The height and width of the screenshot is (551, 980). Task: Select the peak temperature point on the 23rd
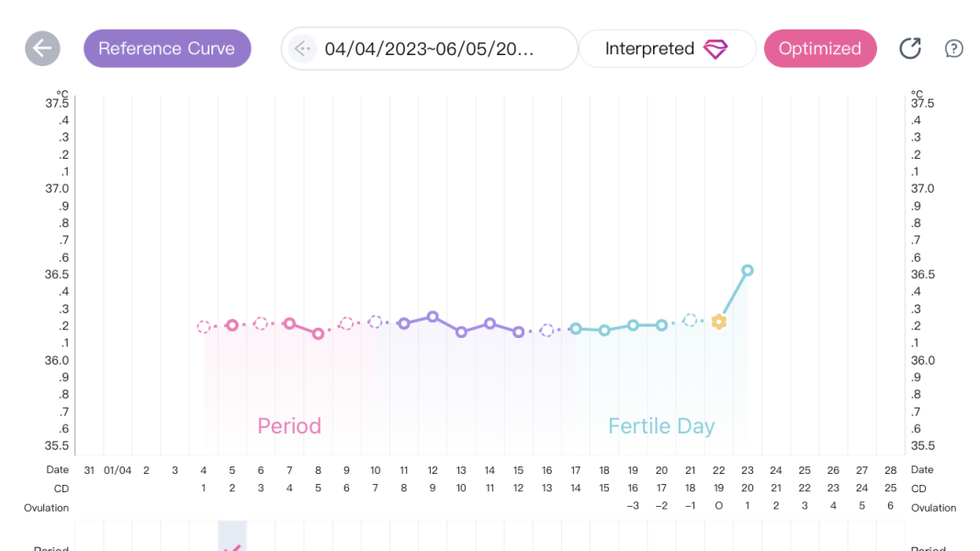748,270
